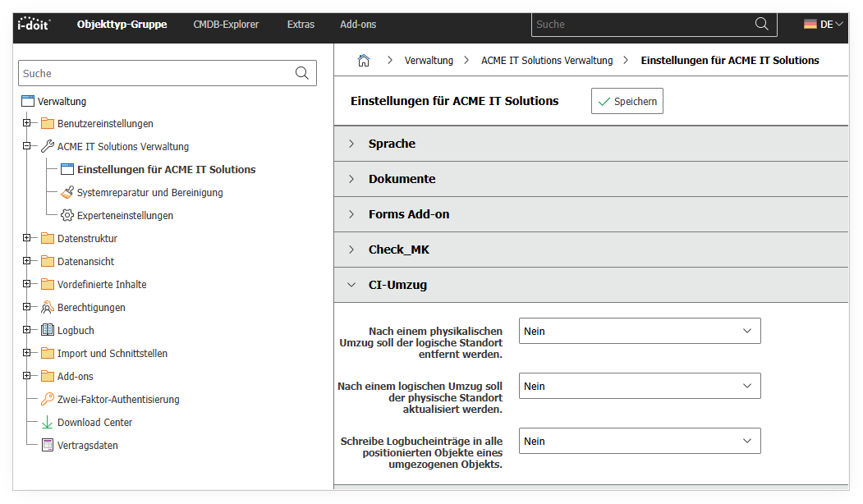Image resolution: width=863 pixels, height=504 pixels.
Task: Expand the Logbuch tree node
Action: pyautogui.click(x=26, y=330)
